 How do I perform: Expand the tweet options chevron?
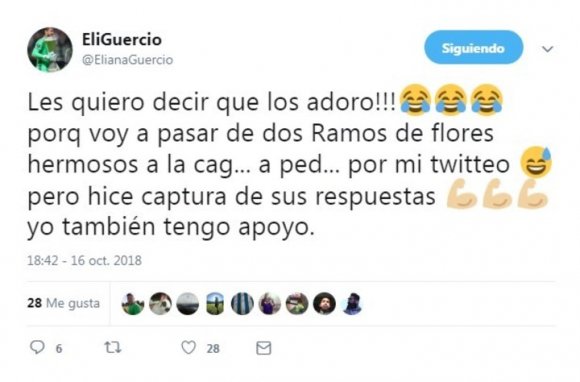point(547,49)
